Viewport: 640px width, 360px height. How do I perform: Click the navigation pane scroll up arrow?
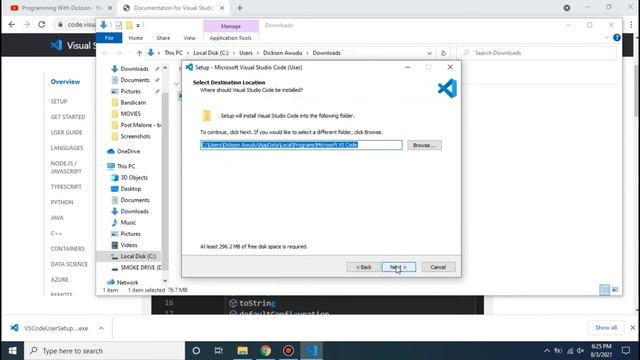tap(165, 68)
